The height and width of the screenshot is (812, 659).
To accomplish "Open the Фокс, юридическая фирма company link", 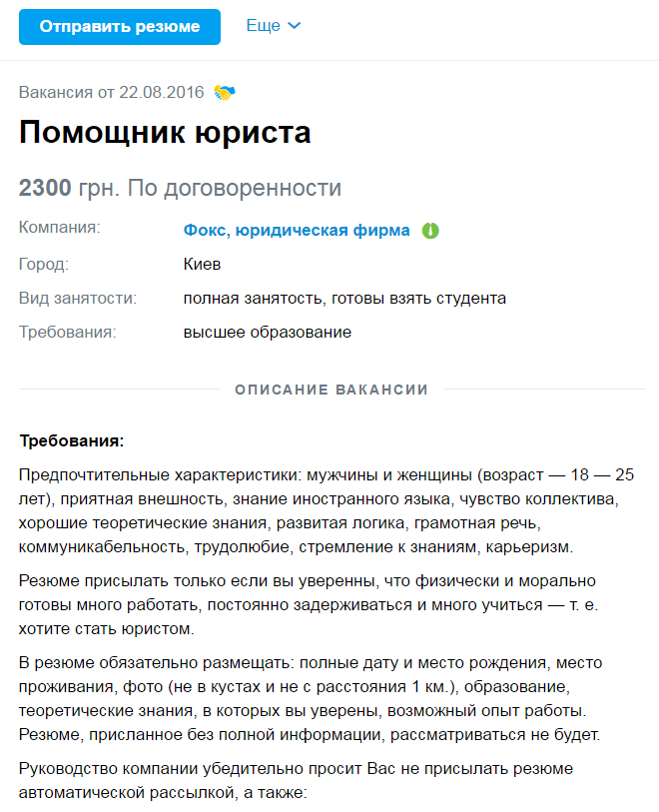I will point(297,230).
